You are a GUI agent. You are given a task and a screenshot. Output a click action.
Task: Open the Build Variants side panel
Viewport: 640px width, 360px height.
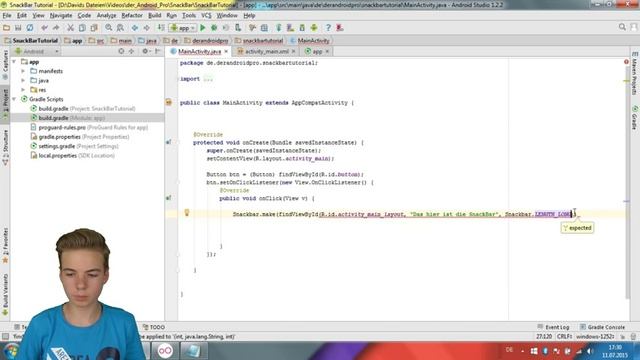pos(5,295)
